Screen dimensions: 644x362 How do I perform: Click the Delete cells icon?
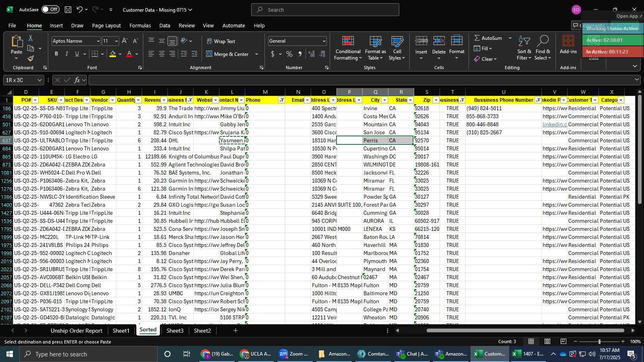pos(439,41)
